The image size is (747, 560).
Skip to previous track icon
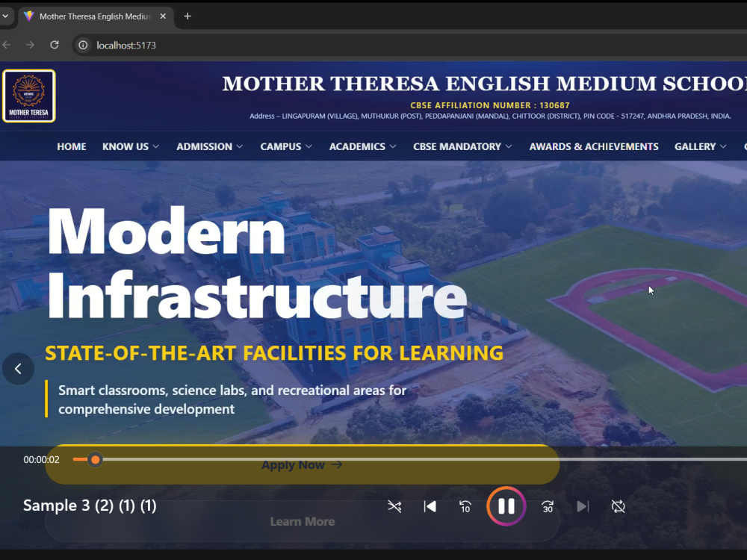[x=430, y=506]
